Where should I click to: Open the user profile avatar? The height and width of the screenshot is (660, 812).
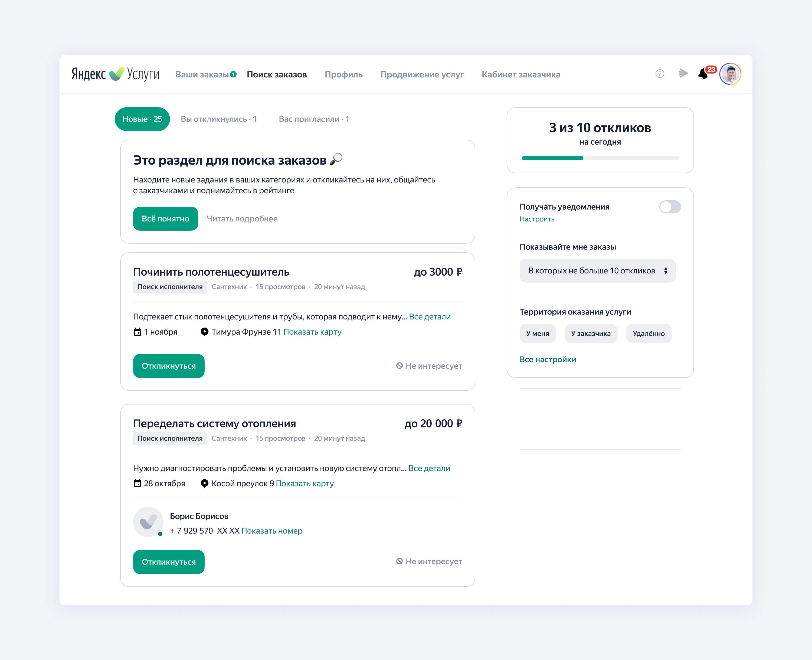730,74
